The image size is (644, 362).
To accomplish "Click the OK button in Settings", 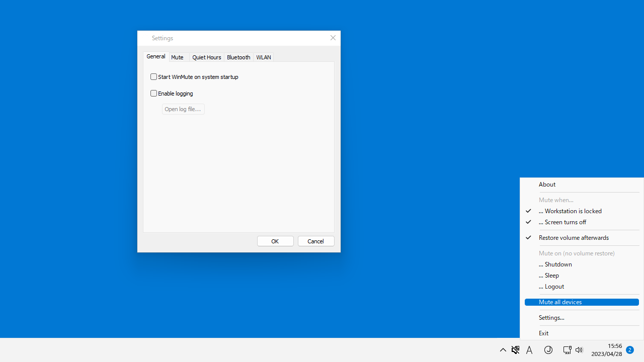I will point(275,241).
